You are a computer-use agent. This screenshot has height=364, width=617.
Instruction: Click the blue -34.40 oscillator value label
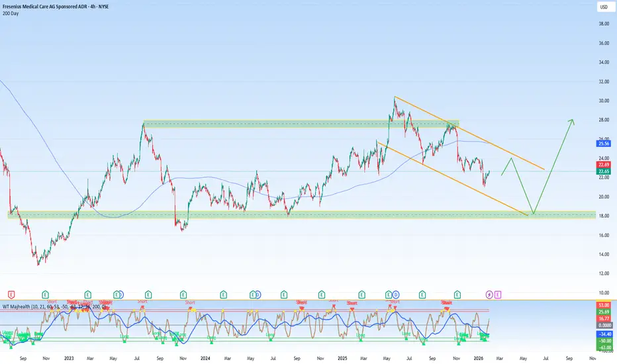coord(604,334)
